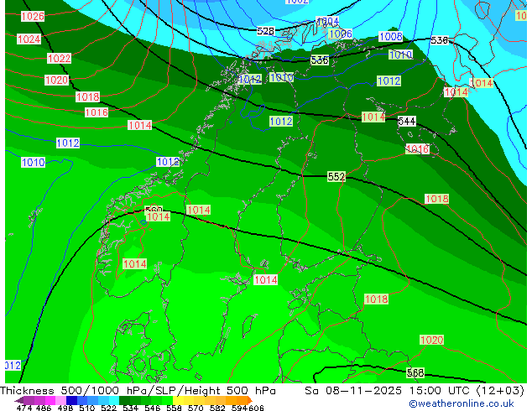Click the legend value 558

tap(174, 408)
